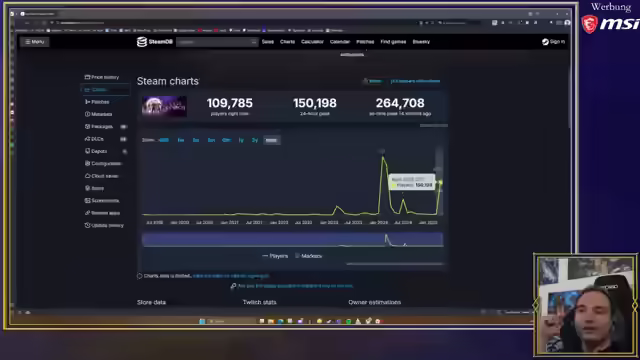Open the Sales page in navbar

268,42
